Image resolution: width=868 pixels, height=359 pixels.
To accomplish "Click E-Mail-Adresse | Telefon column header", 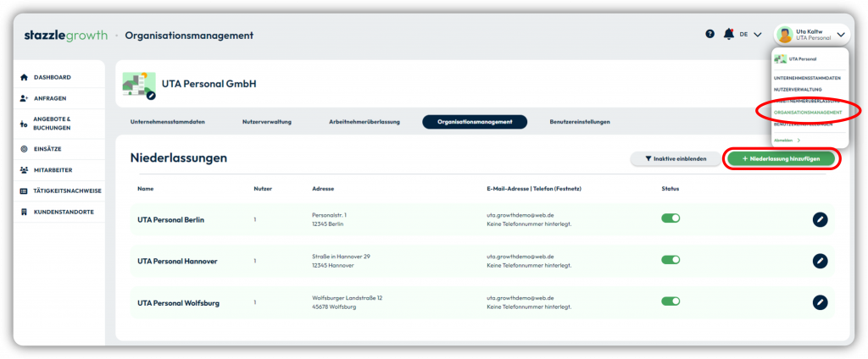I will click(x=534, y=189).
